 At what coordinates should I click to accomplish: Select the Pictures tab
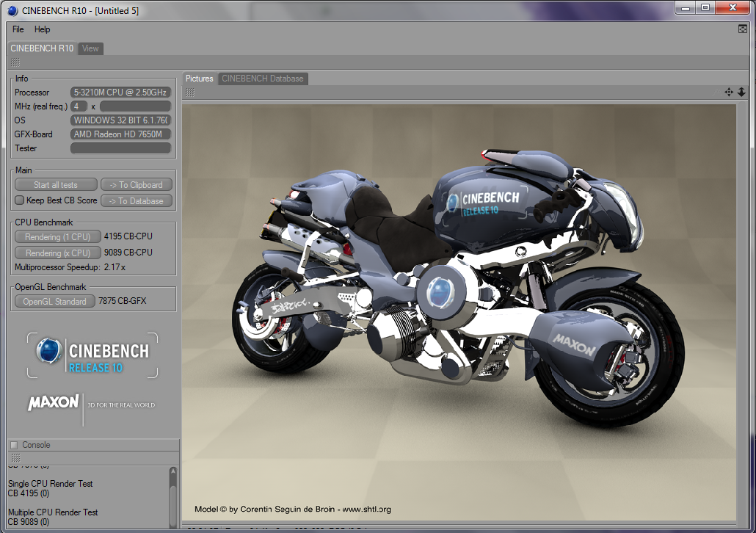click(199, 79)
